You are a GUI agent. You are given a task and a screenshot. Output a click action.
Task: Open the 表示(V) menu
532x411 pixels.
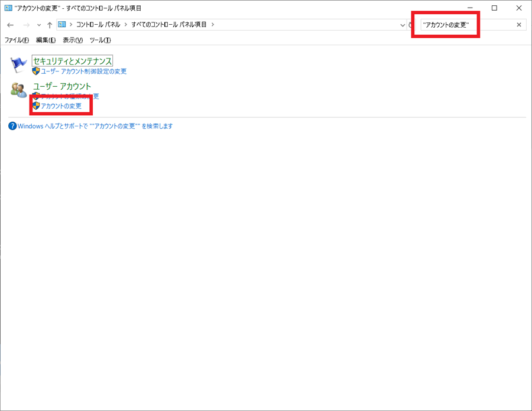coord(73,40)
